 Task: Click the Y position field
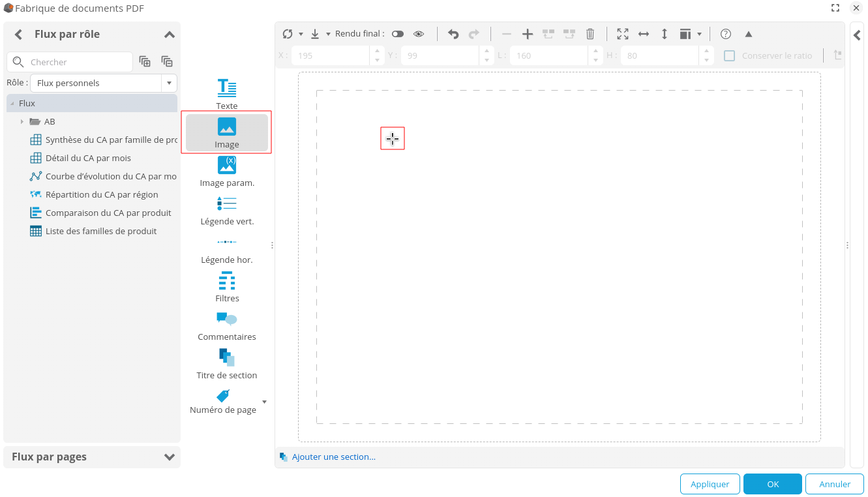coord(440,55)
